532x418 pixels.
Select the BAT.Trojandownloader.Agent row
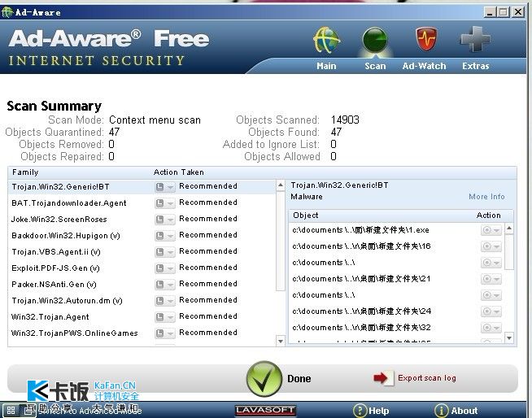(142, 203)
